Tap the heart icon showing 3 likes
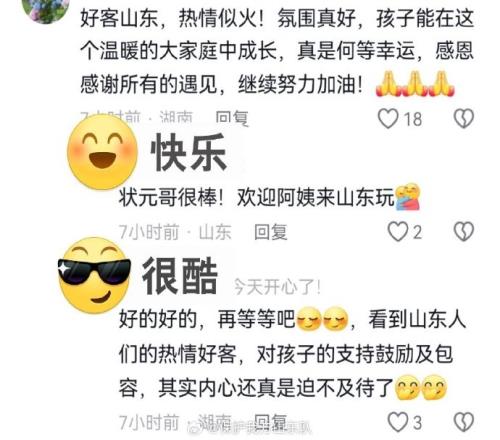This screenshot has width=500, height=440. tap(398, 422)
